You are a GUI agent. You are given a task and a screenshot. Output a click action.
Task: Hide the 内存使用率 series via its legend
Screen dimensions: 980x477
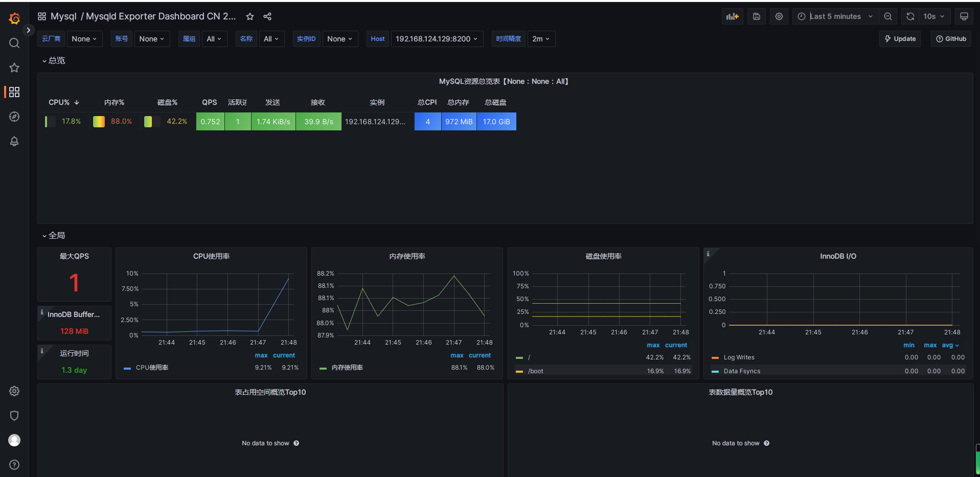click(347, 367)
